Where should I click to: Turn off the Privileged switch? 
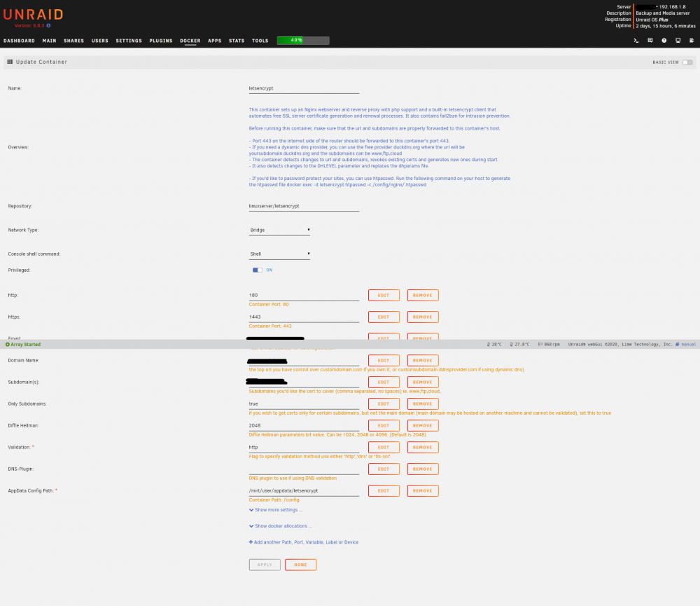pyautogui.click(x=258, y=270)
